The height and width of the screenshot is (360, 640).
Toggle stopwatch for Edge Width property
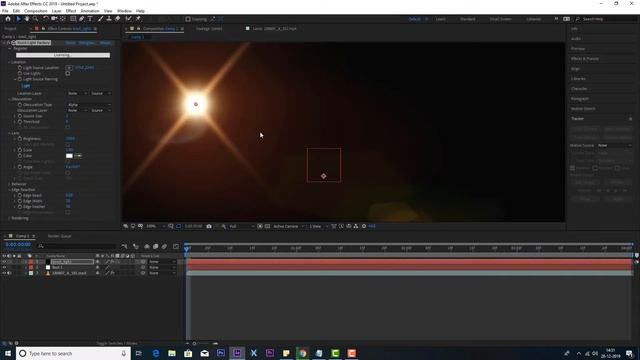[x=20, y=201]
